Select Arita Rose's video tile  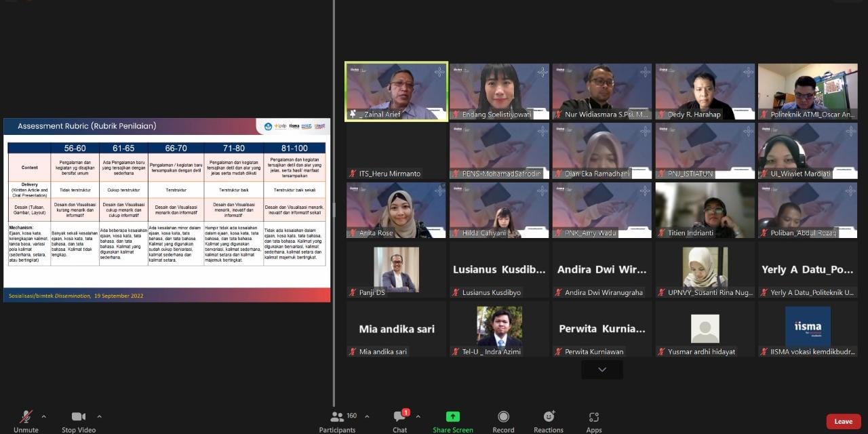(x=397, y=210)
